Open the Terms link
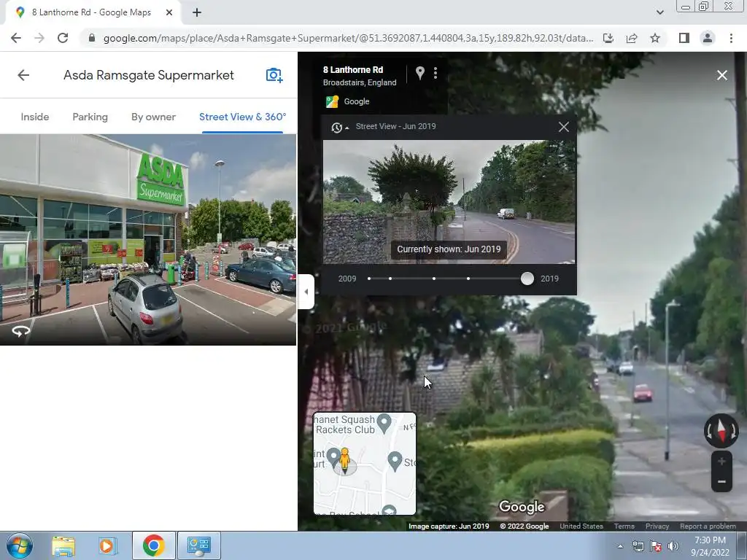The height and width of the screenshot is (560, 747). [x=624, y=526]
